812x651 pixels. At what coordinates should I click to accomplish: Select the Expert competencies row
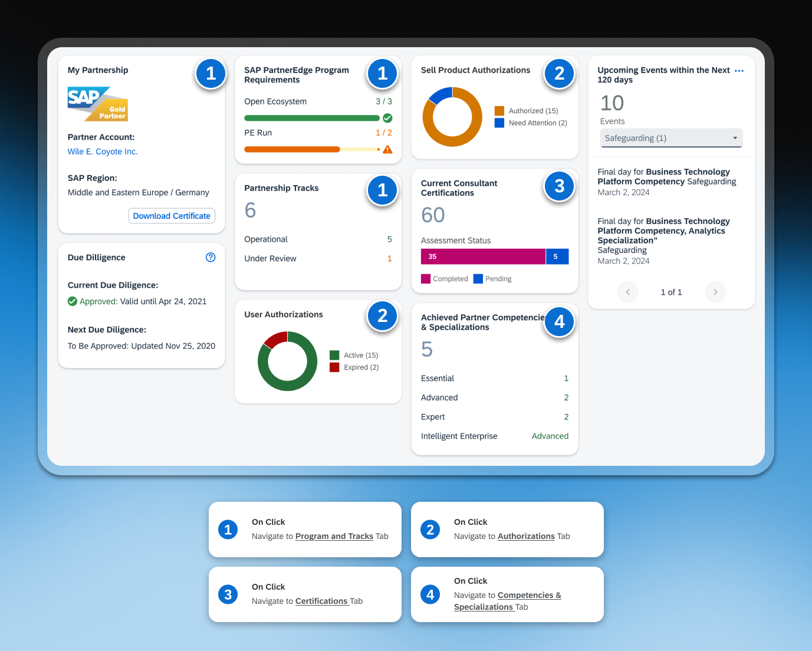(x=495, y=417)
